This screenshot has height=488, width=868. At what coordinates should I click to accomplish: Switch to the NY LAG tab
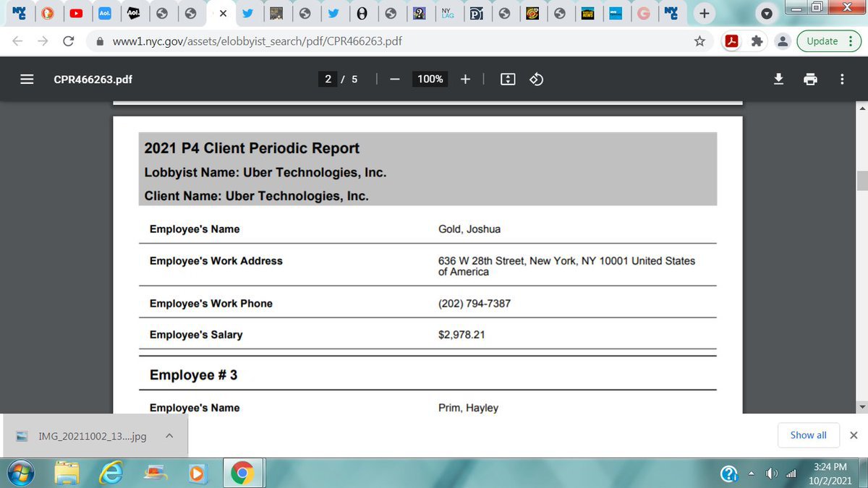(447, 13)
